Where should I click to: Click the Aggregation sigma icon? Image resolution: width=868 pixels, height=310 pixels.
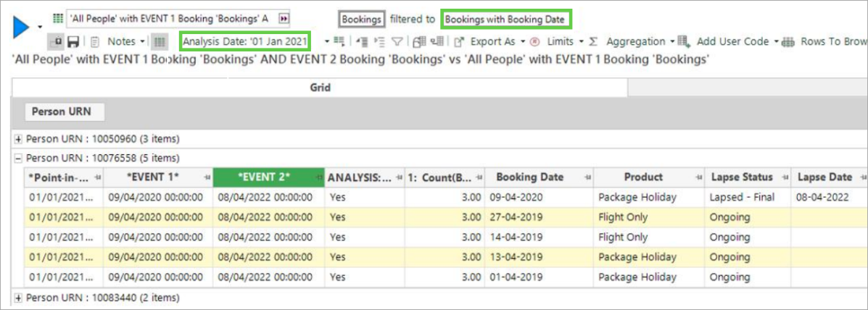pyautogui.click(x=593, y=42)
